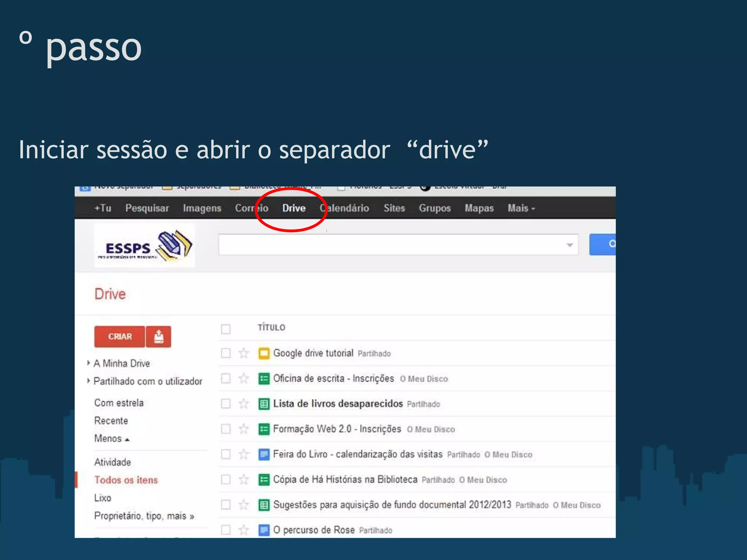This screenshot has width=747, height=560.
Task: Open Imagens in the top bar
Action: coord(202,208)
